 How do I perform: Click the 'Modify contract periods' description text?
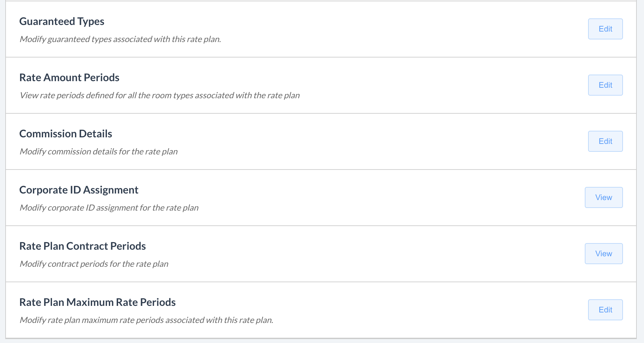point(94,264)
